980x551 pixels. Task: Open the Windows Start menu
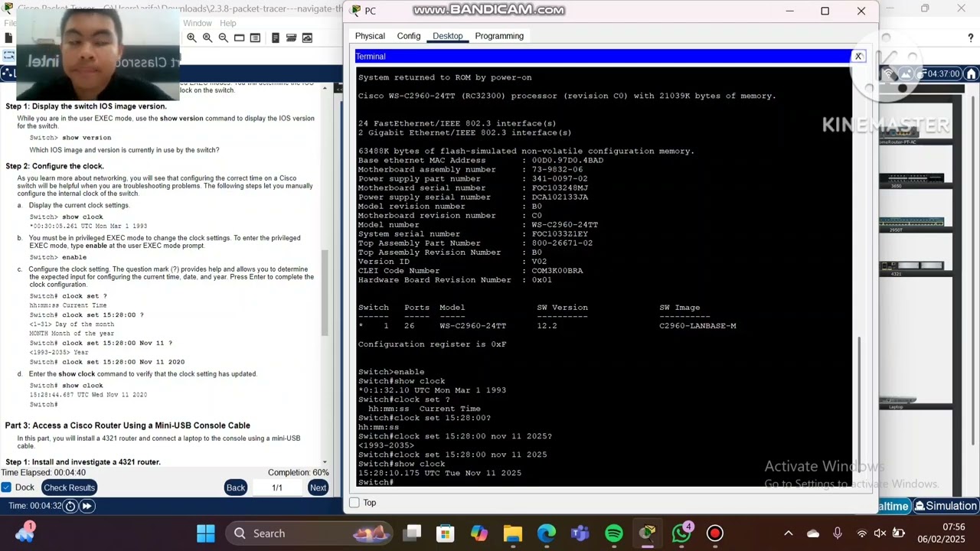click(x=206, y=533)
